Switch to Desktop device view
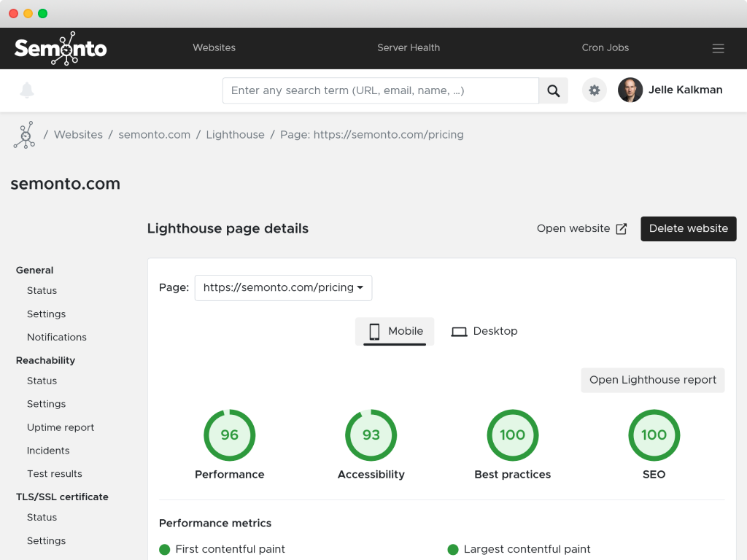 click(484, 331)
